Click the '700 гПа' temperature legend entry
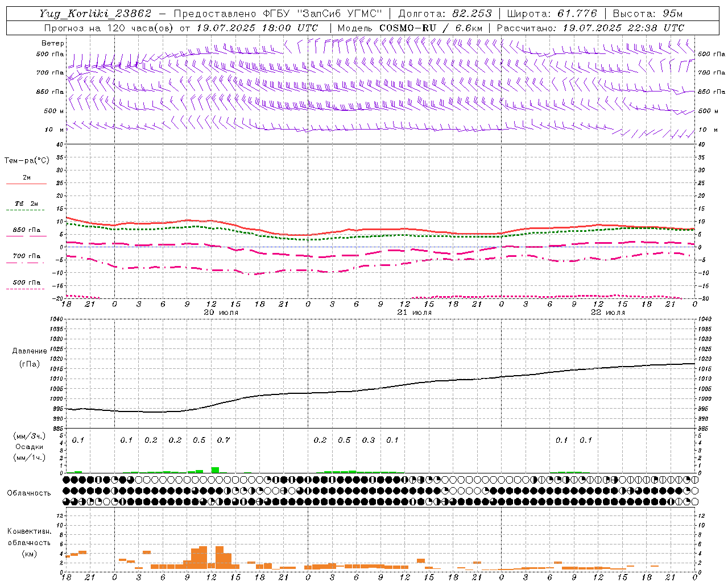Image resolution: width=728 pixels, height=582 pixels. click(x=26, y=256)
